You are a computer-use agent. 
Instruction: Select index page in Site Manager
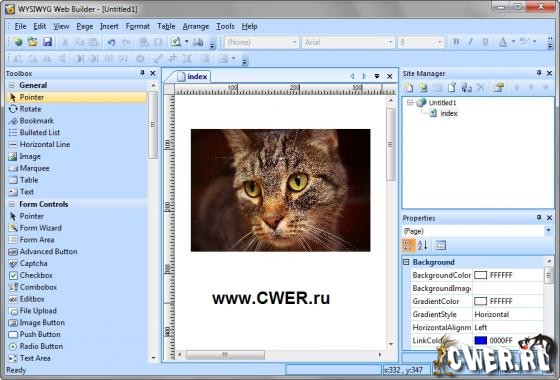click(449, 114)
